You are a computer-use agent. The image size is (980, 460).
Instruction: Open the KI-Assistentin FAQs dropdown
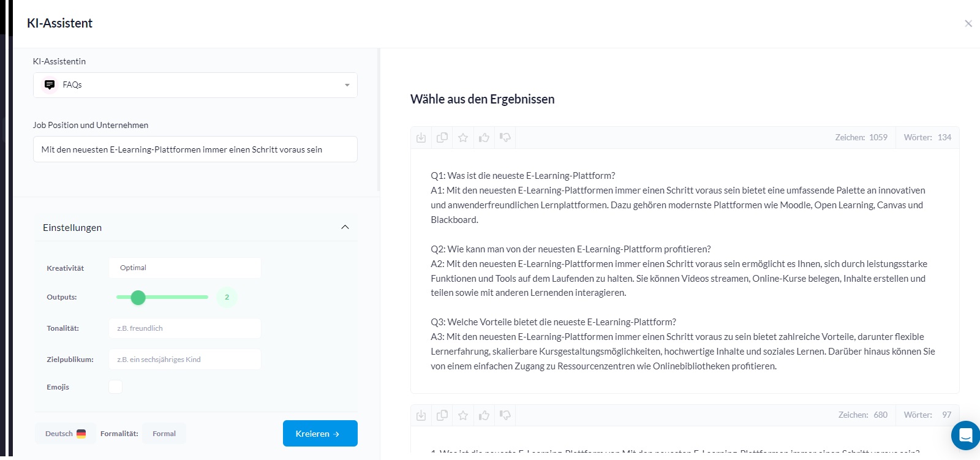tap(195, 85)
